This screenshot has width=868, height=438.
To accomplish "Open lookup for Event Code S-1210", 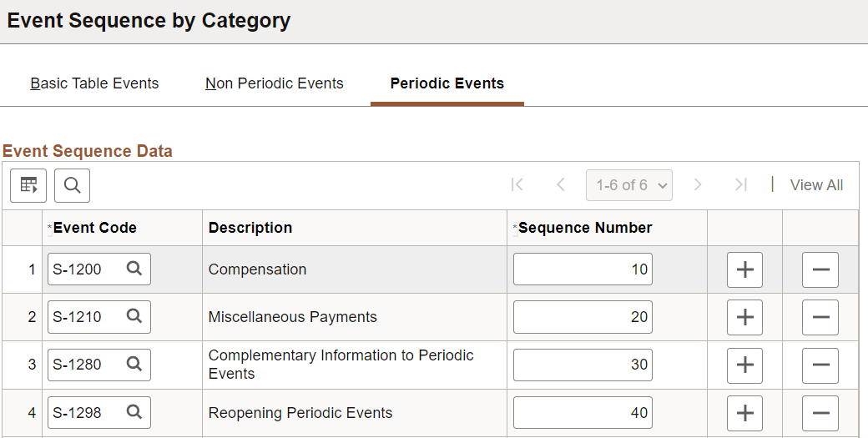I will pos(134,317).
